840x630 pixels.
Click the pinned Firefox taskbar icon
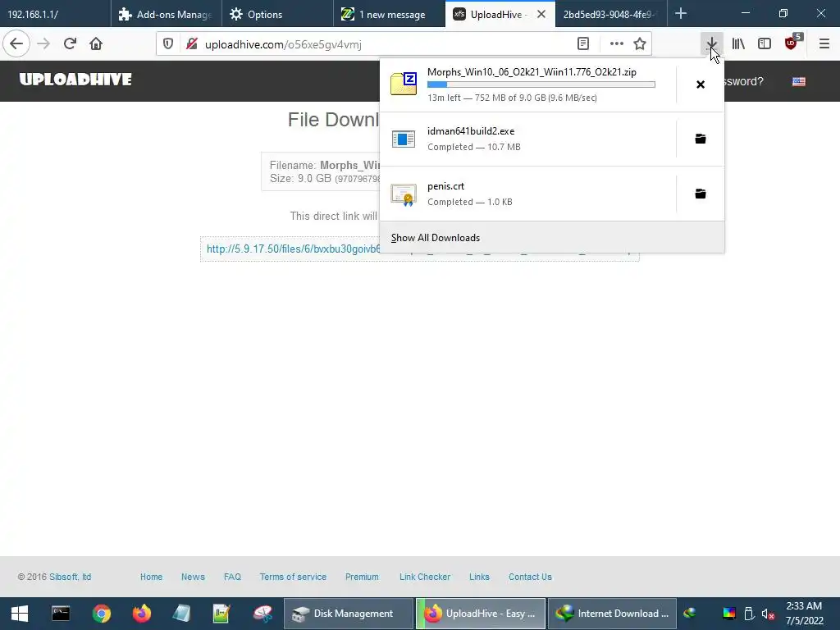tap(142, 614)
